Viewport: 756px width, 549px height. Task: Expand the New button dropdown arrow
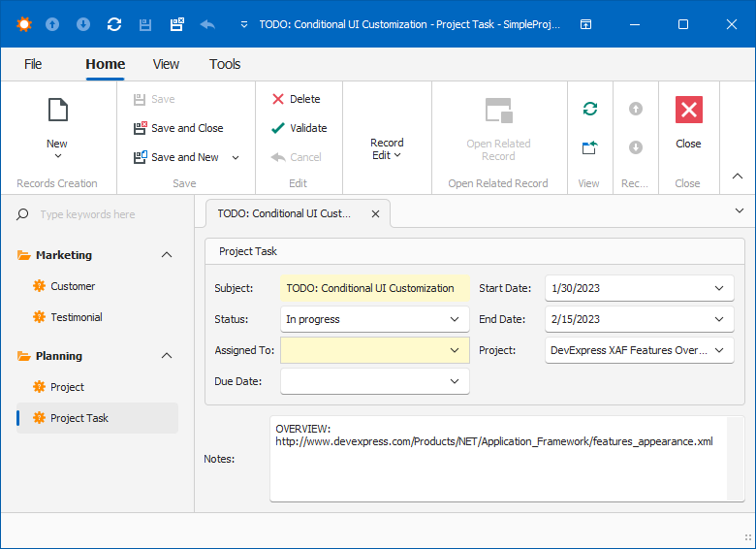[x=58, y=156]
